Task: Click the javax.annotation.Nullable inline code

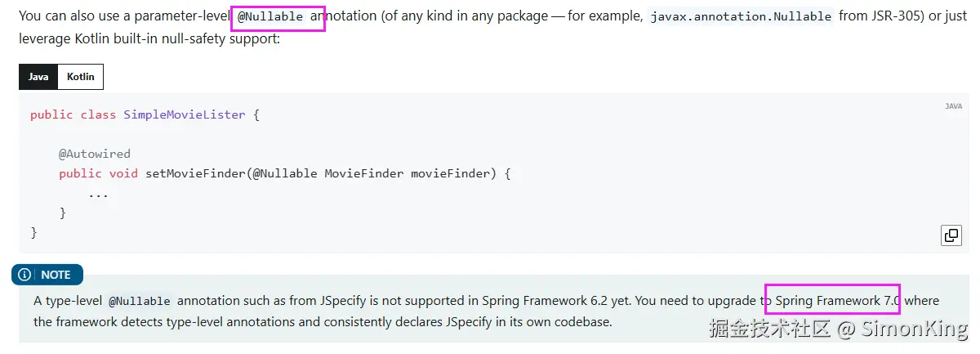Action: pyautogui.click(x=741, y=16)
